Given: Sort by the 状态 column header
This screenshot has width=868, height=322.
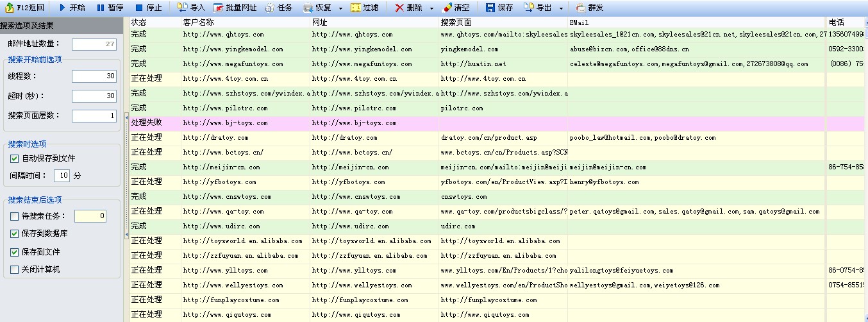Looking at the screenshot, I should click(x=155, y=22).
